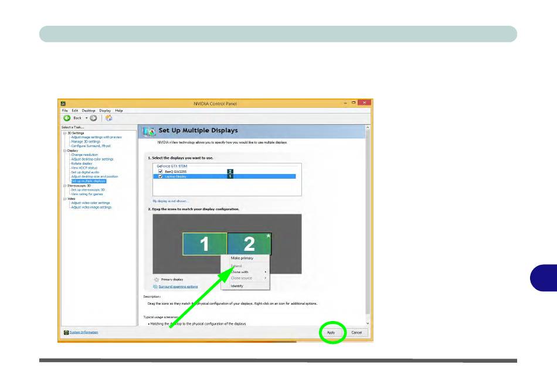Collapse the 3D Settings tree node
The height and width of the screenshot is (392, 557).
coord(64,133)
